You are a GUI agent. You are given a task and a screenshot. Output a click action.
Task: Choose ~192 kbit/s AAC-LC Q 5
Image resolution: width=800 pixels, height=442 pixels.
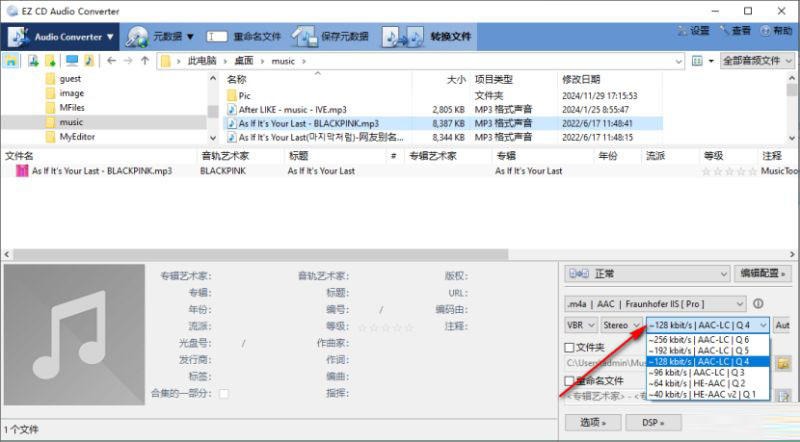tap(708, 351)
